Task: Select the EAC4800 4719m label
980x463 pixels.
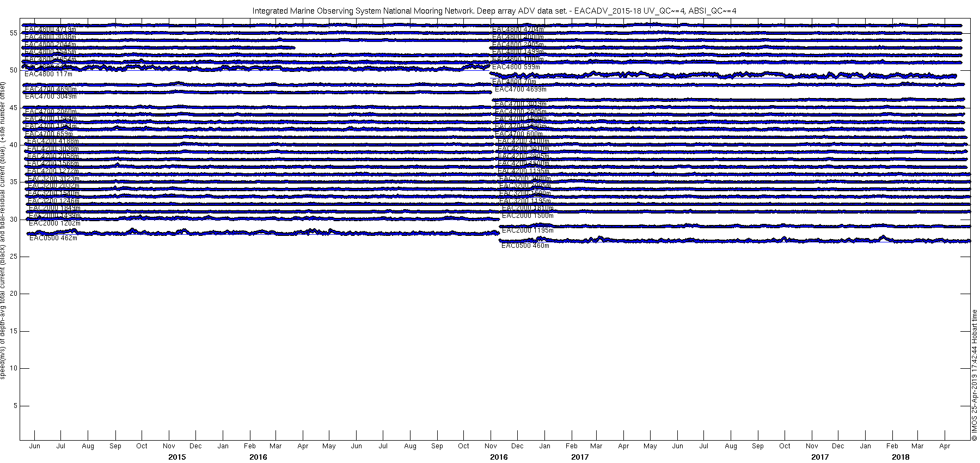Action: (x=50, y=29)
